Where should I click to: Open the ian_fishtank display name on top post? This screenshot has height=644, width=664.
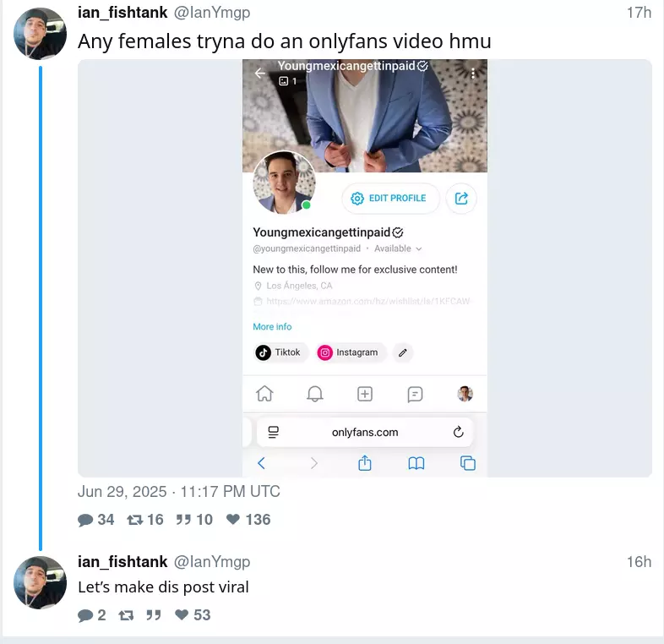pyautogui.click(x=122, y=13)
